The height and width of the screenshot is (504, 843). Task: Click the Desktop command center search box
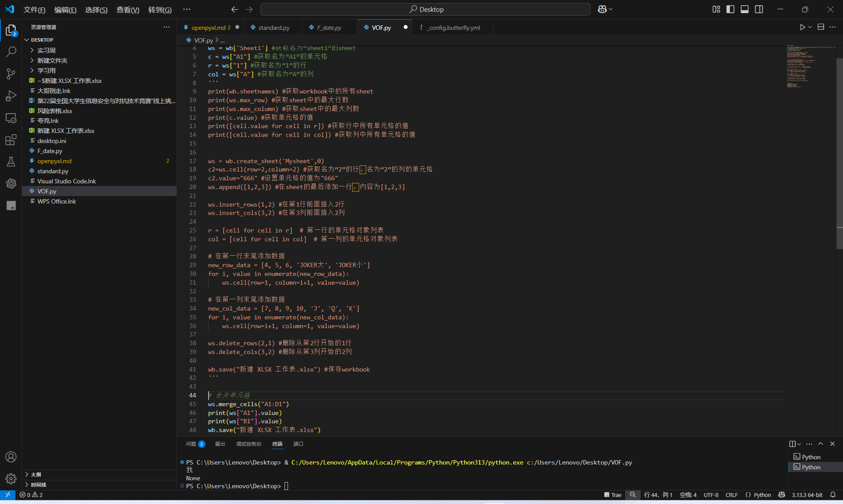tap(425, 9)
